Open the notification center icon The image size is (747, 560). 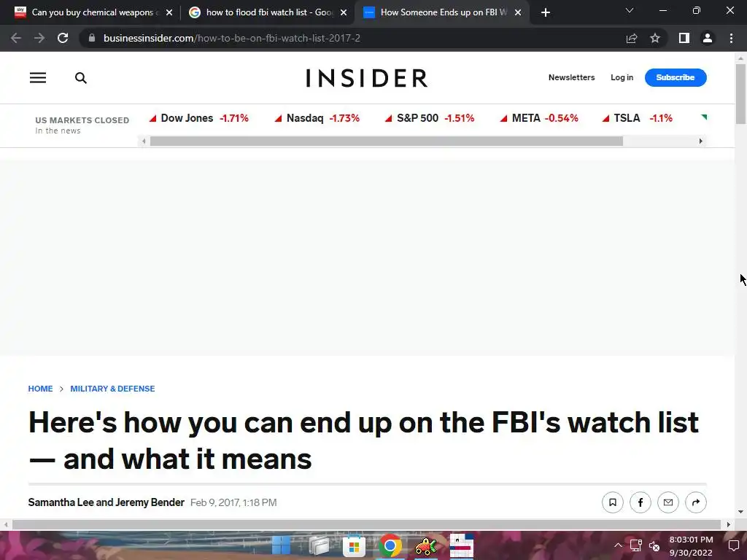click(x=734, y=545)
